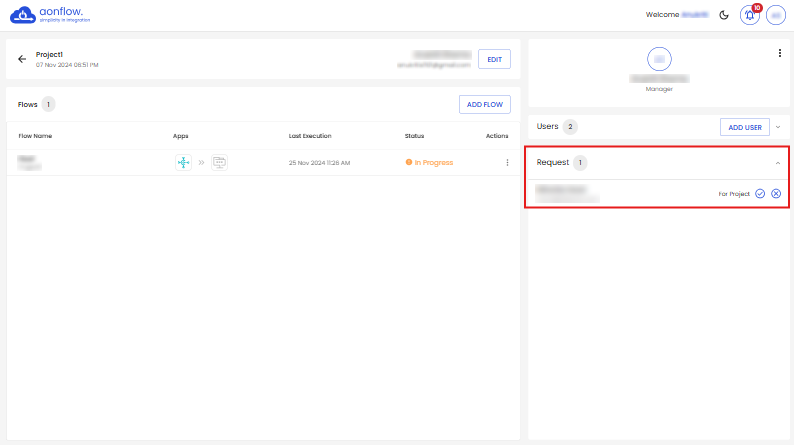Screen dimensions: 794x445
Task: Click the manager profile avatar
Action: (659, 59)
